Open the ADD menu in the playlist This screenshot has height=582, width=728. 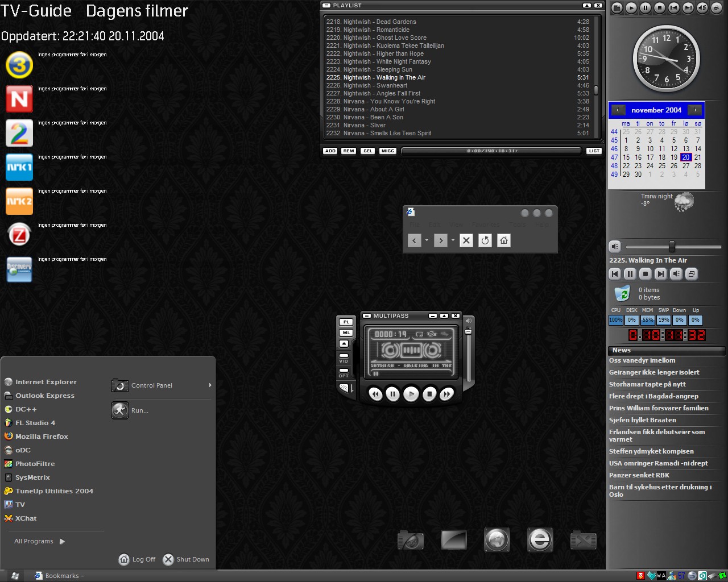pos(330,151)
